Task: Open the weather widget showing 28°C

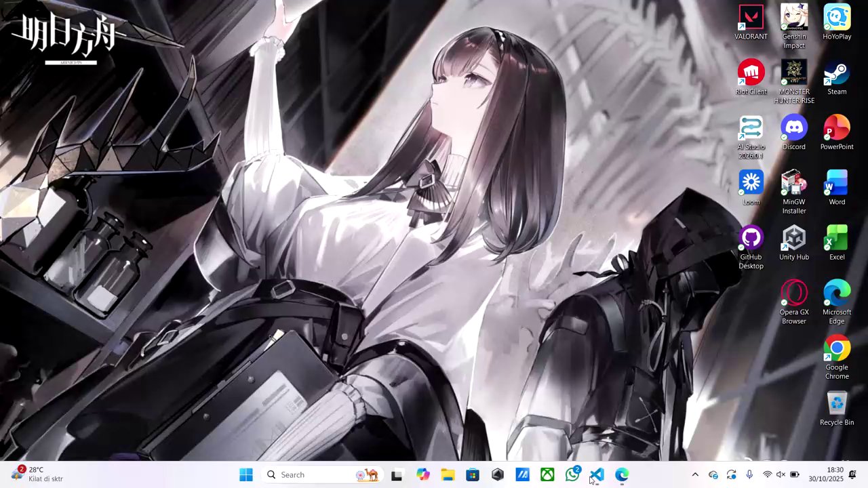Action: (37, 474)
